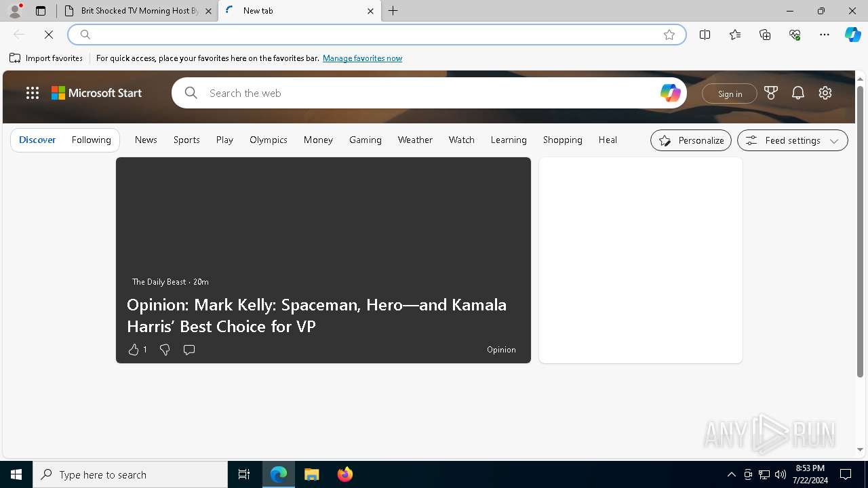Click The Daily Beast source label

(x=159, y=281)
